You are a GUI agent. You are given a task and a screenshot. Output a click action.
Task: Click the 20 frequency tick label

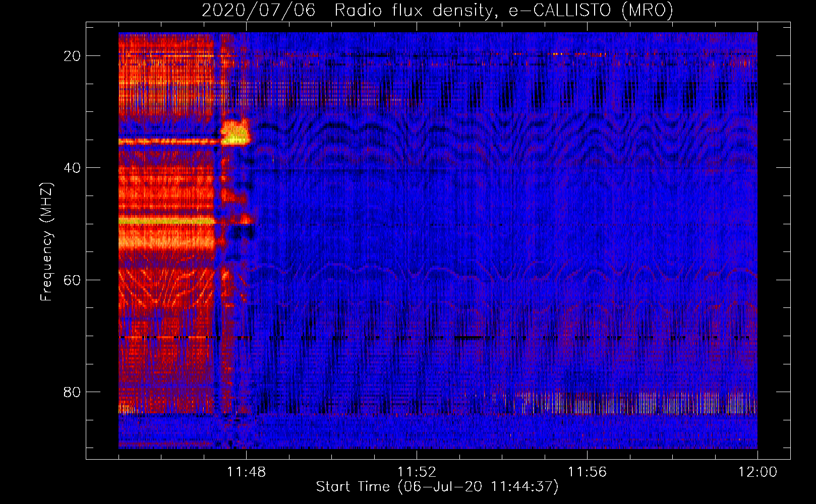pos(73,56)
